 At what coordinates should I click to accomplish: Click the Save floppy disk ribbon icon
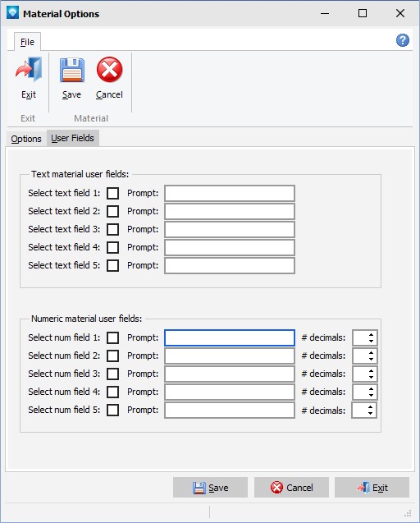71,70
